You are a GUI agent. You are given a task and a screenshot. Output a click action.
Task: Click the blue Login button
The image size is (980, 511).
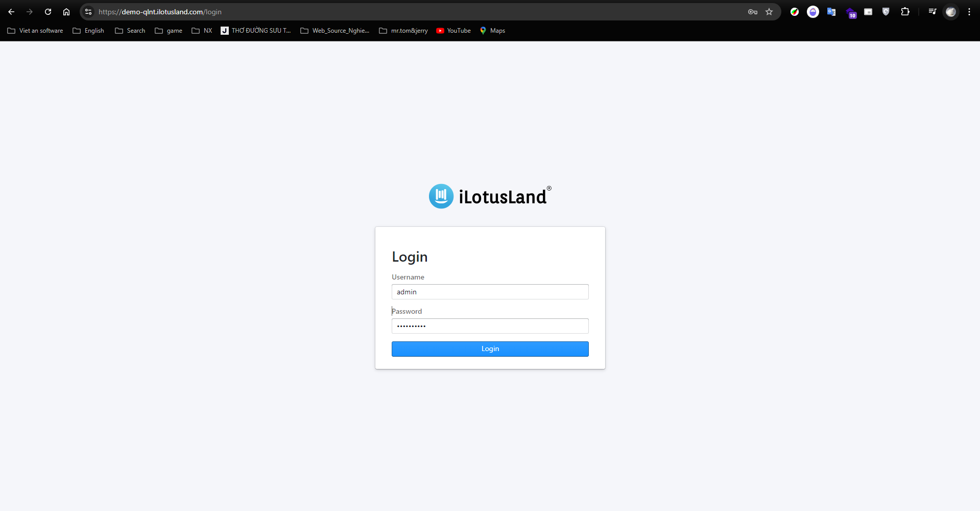click(x=490, y=349)
